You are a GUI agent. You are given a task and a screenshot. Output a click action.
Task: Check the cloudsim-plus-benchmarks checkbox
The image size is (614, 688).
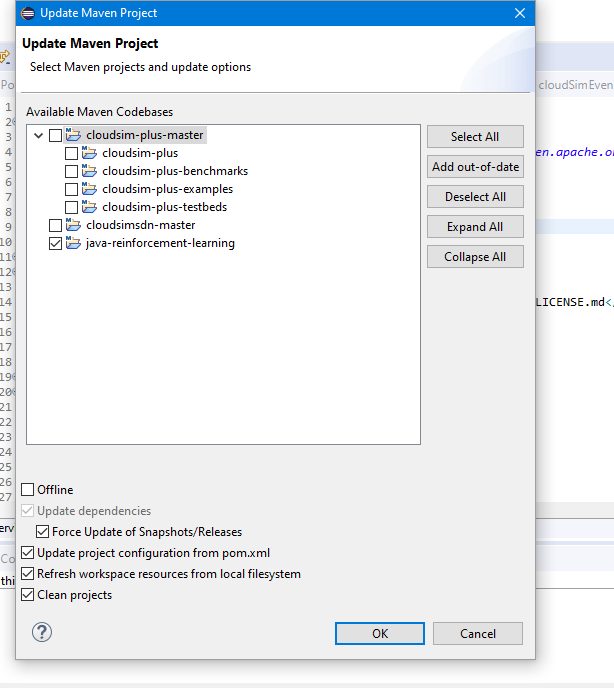pos(71,171)
